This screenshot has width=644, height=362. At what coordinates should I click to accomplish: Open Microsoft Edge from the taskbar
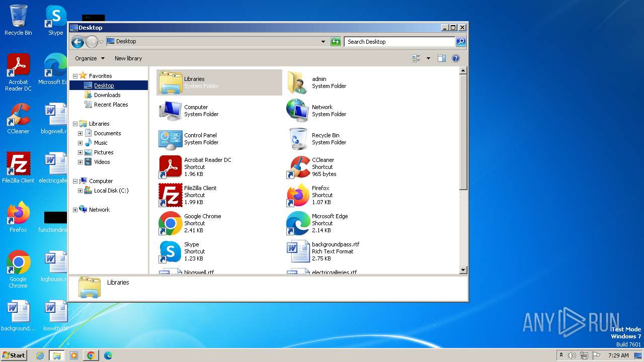[108, 355]
